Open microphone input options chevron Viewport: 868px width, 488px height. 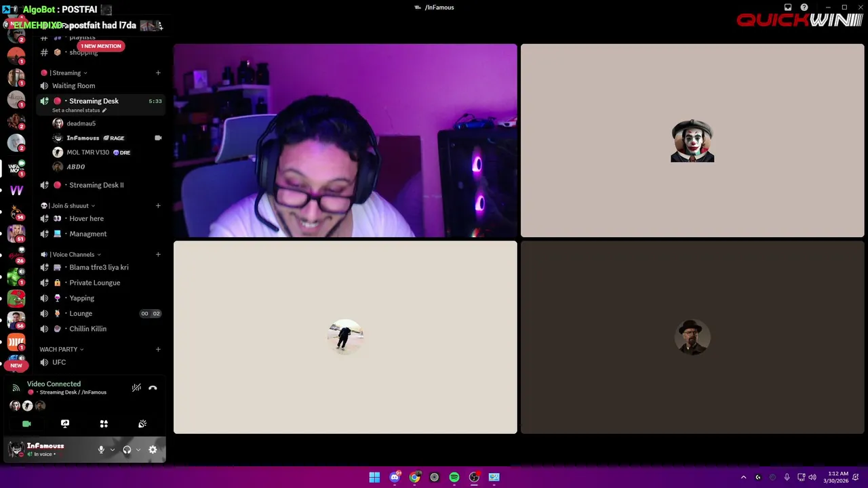[x=113, y=449]
